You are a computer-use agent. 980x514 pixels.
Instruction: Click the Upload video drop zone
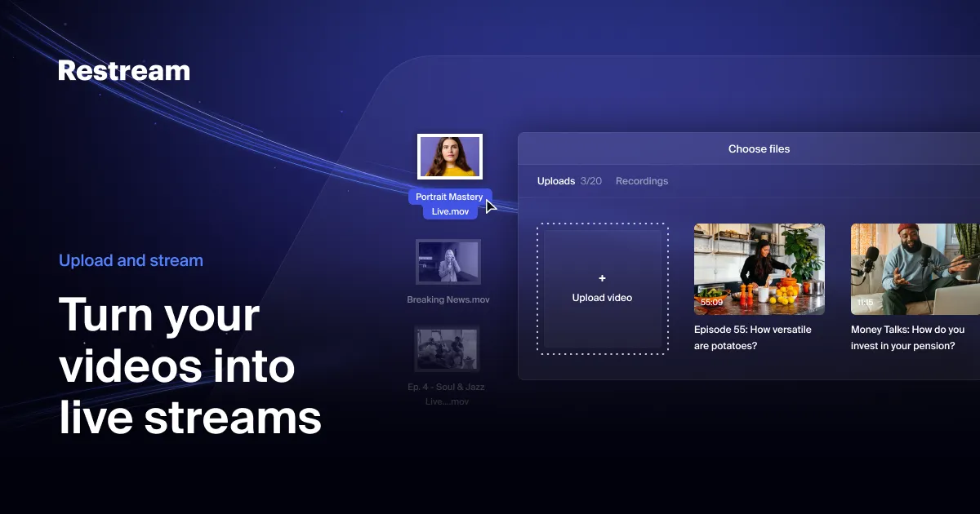[x=603, y=289]
